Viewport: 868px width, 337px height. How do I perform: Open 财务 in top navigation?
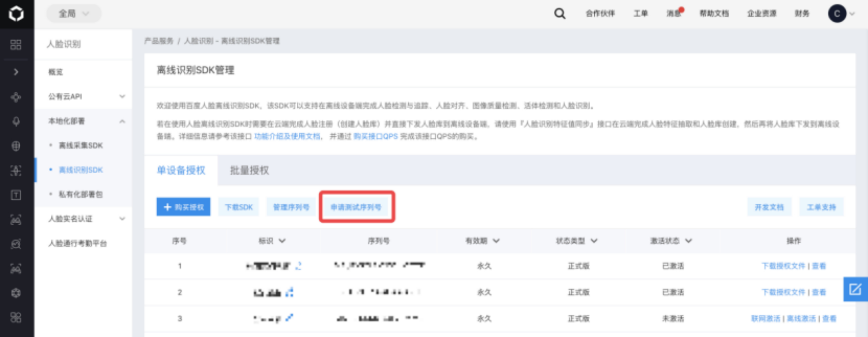pyautogui.click(x=802, y=14)
